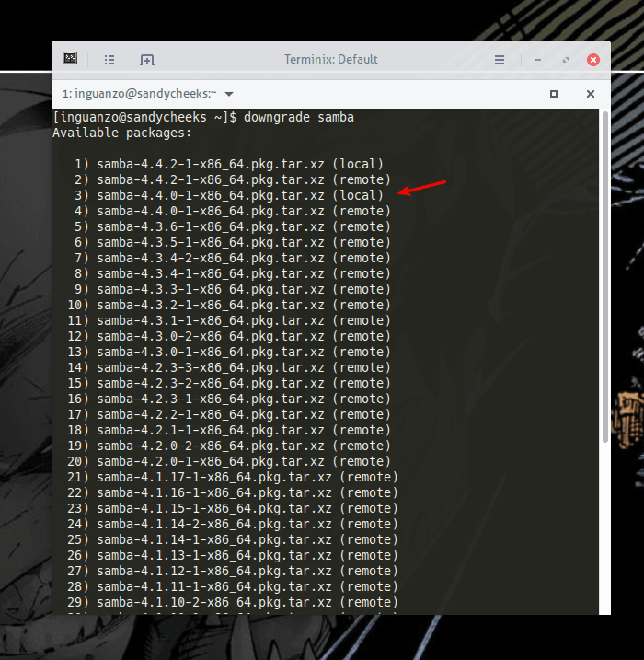Select line 5 samba-4.3.6-1
This screenshot has height=660, width=644.
[233, 226]
